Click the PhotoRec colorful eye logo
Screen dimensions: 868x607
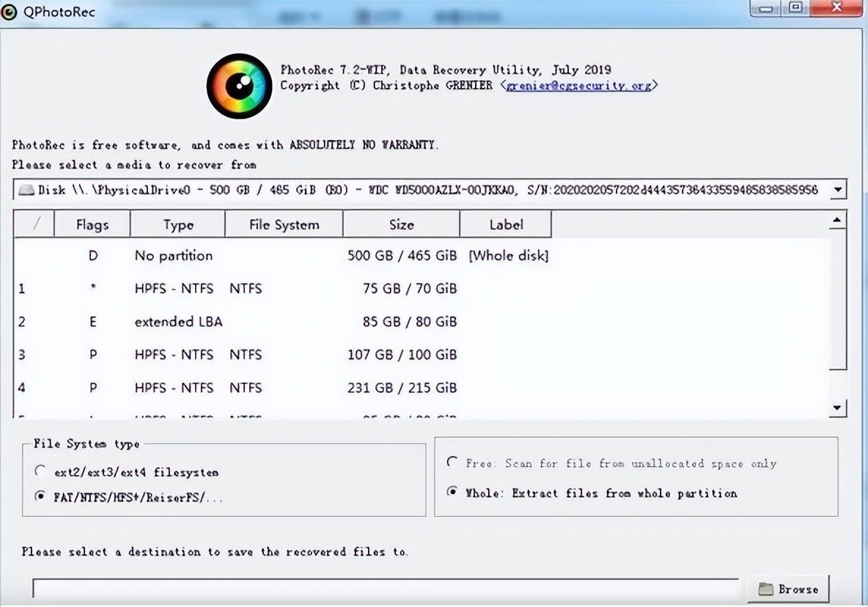point(239,86)
